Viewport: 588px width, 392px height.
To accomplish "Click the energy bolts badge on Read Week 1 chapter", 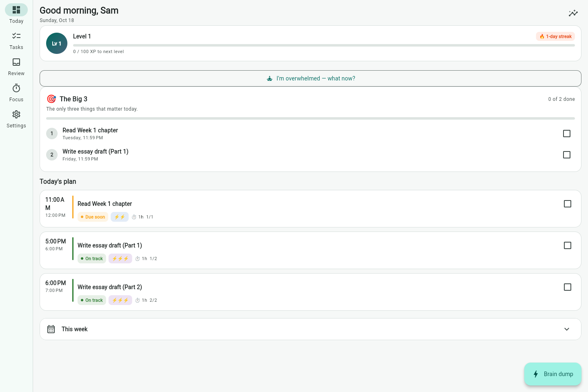I will [x=120, y=217].
